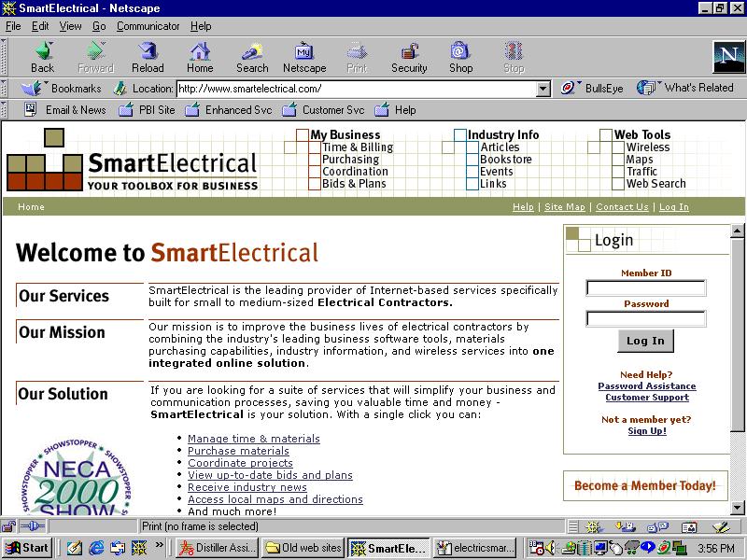Click the Location page proxy icon
747x560 pixels.
tap(120, 88)
